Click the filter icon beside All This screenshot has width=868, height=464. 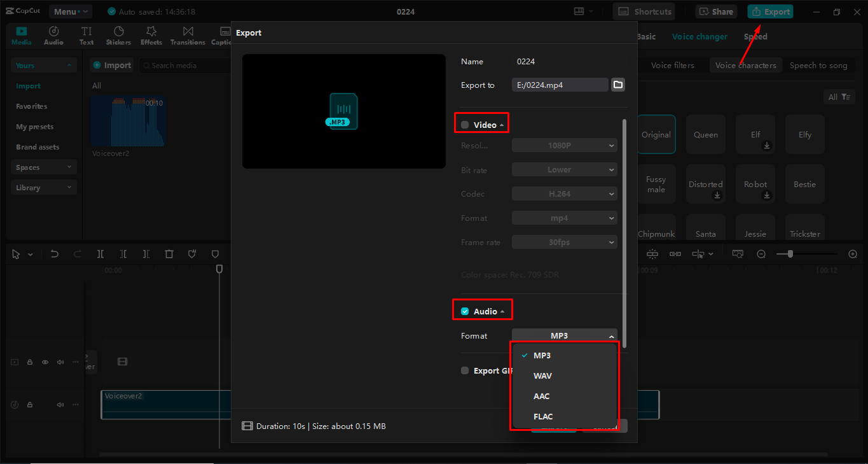pos(846,97)
